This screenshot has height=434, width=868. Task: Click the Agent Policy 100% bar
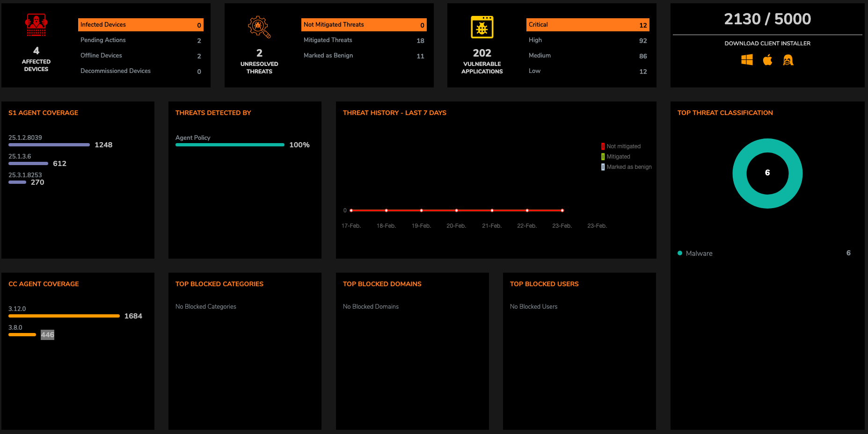tap(230, 145)
